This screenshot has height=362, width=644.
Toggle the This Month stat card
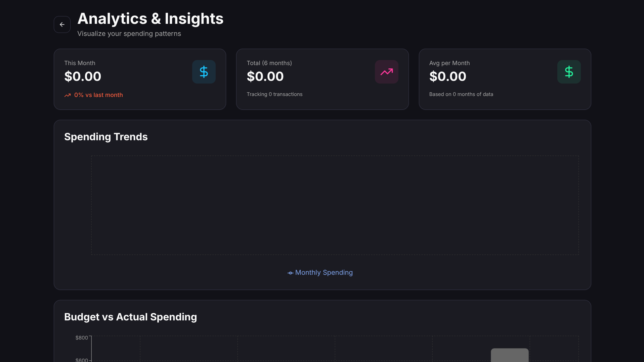(140, 79)
